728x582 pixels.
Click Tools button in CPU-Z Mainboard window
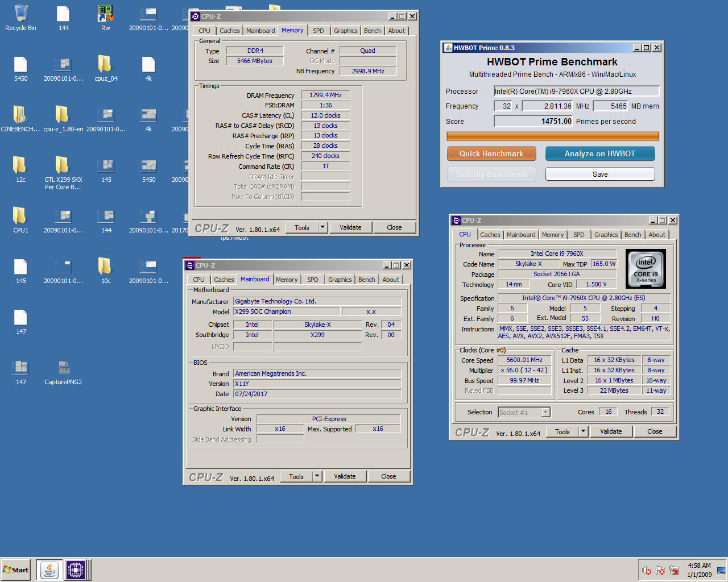click(296, 476)
